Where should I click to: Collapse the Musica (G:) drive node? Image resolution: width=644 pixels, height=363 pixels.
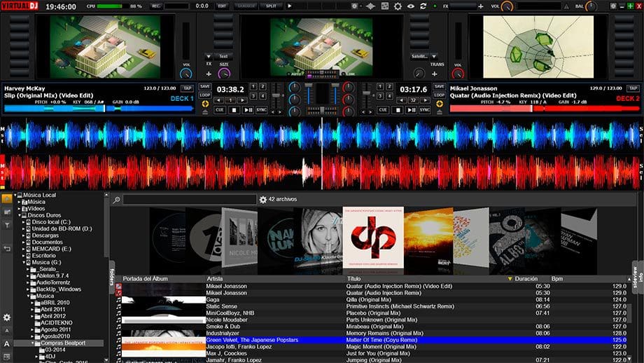pos(24,262)
